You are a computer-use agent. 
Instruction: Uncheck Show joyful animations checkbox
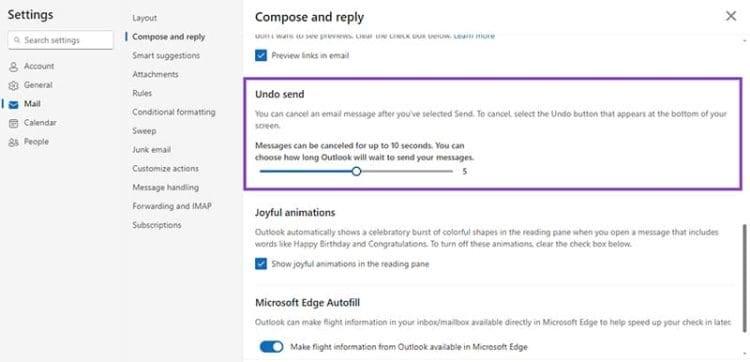click(261, 264)
